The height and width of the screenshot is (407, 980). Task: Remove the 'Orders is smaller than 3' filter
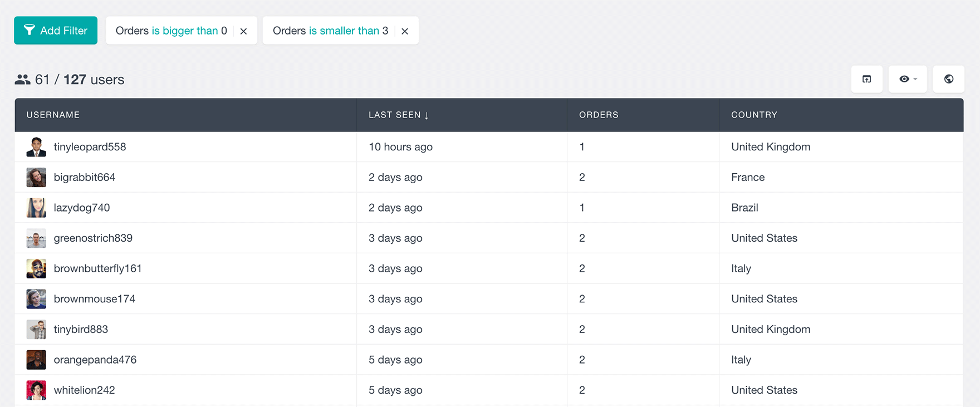click(x=405, y=31)
